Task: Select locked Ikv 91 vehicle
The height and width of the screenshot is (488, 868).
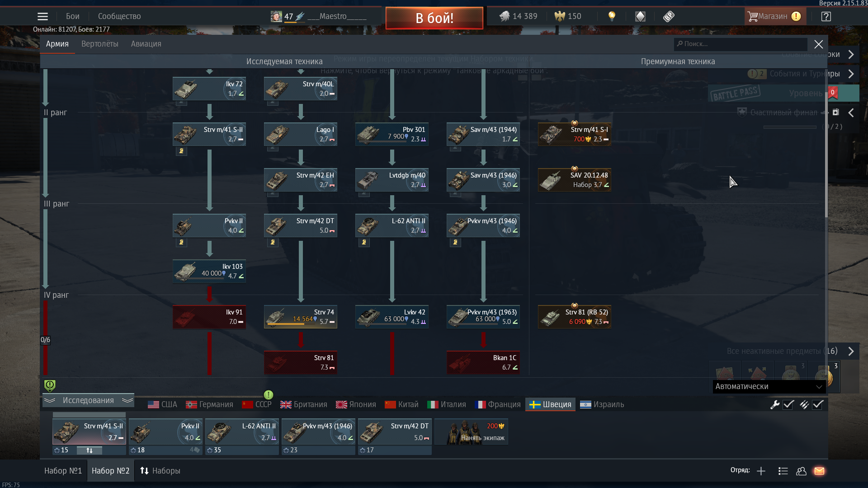Action: [x=209, y=317]
